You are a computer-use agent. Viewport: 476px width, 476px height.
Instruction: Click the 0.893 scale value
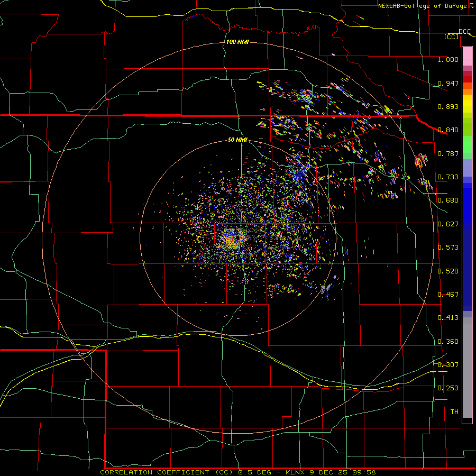click(x=448, y=106)
